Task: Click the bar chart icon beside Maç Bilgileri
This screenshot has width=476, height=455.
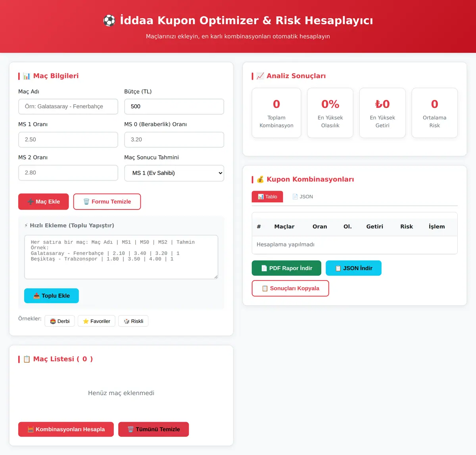Action: tap(27, 76)
